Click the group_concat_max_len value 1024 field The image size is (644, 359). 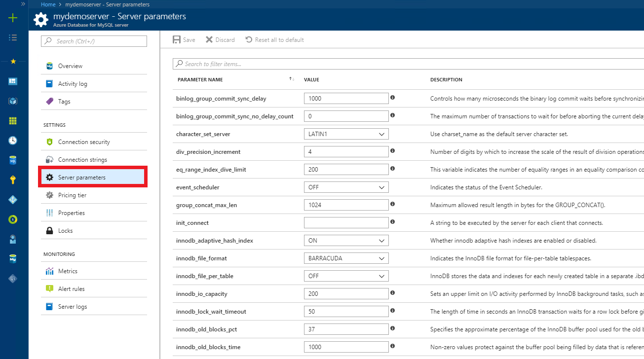tap(346, 205)
